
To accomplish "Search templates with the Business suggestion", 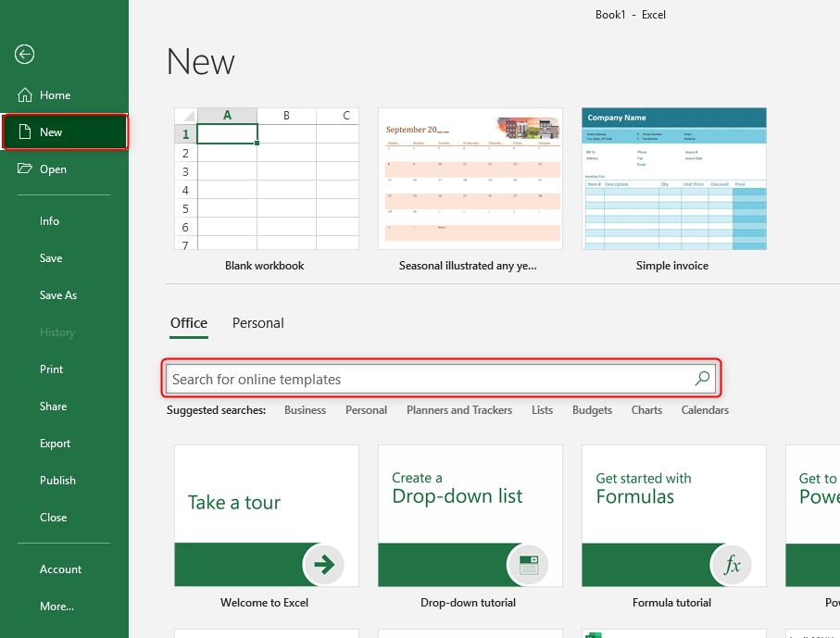I will point(305,409).
